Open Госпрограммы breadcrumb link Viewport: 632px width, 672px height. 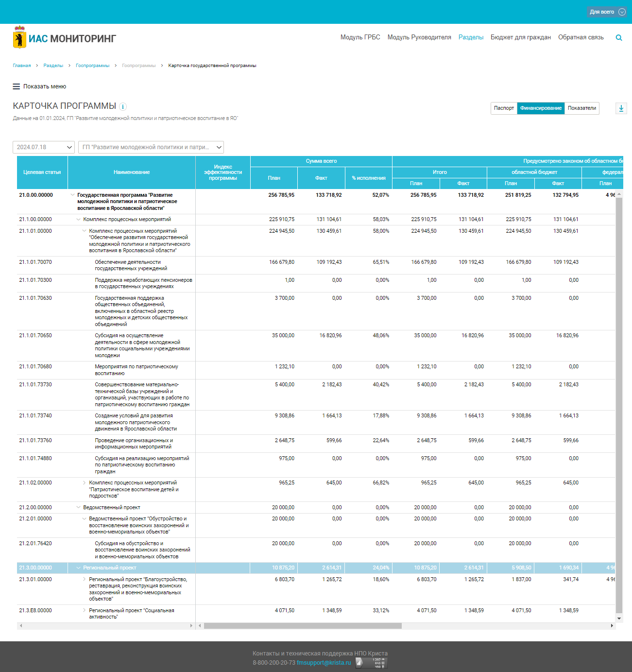click(92, 66)
